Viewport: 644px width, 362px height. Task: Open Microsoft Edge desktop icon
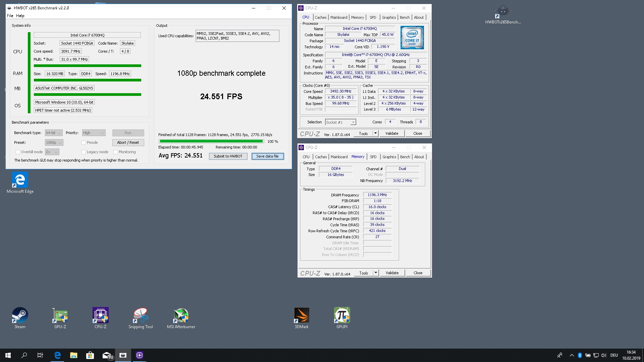point(20,183)
